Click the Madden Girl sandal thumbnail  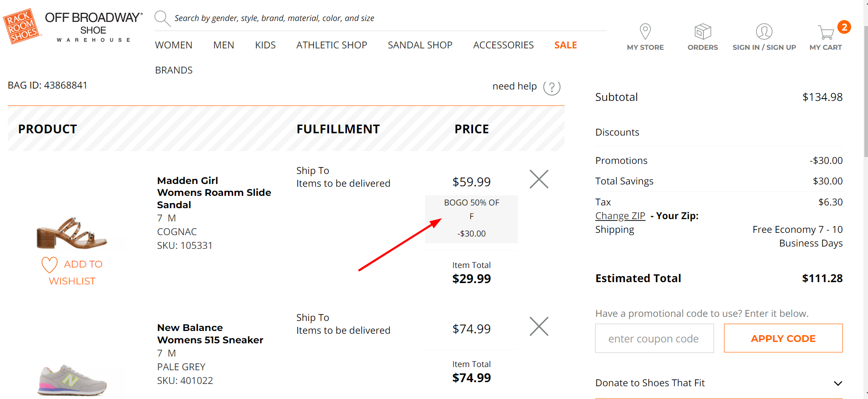[72, 233]
